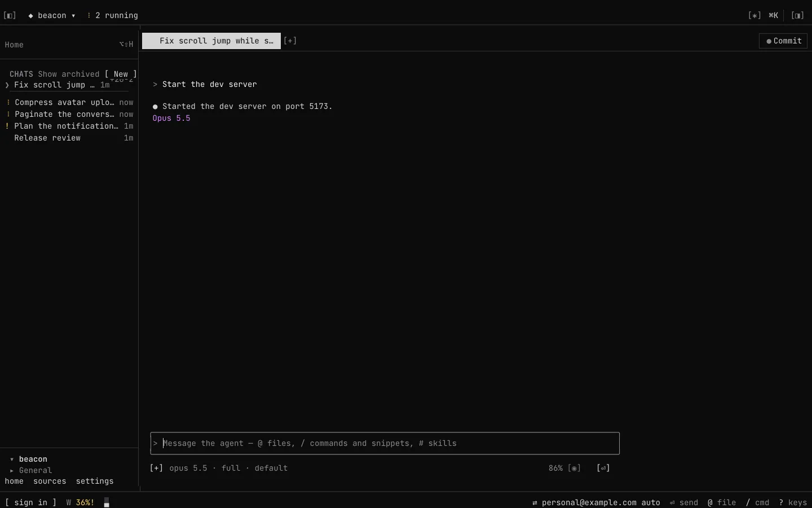
Task: Go to Home in the sidebar
Action: pos(69,45)
